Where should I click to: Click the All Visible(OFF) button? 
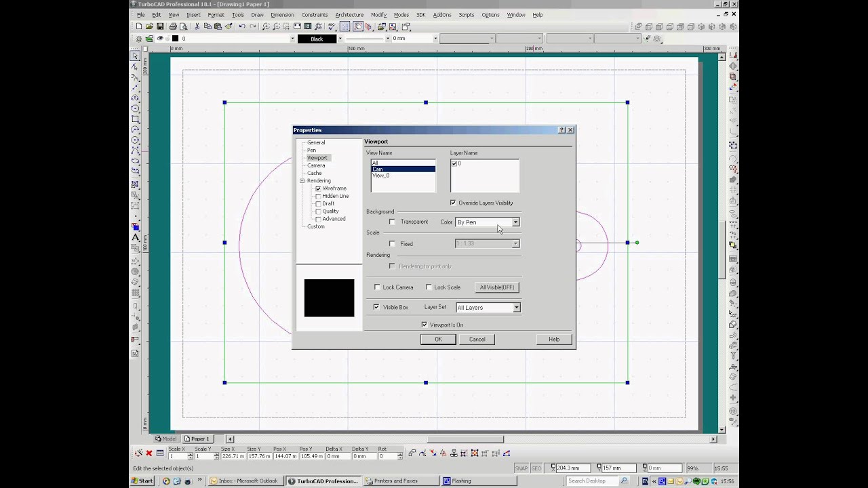coord(497,287)
